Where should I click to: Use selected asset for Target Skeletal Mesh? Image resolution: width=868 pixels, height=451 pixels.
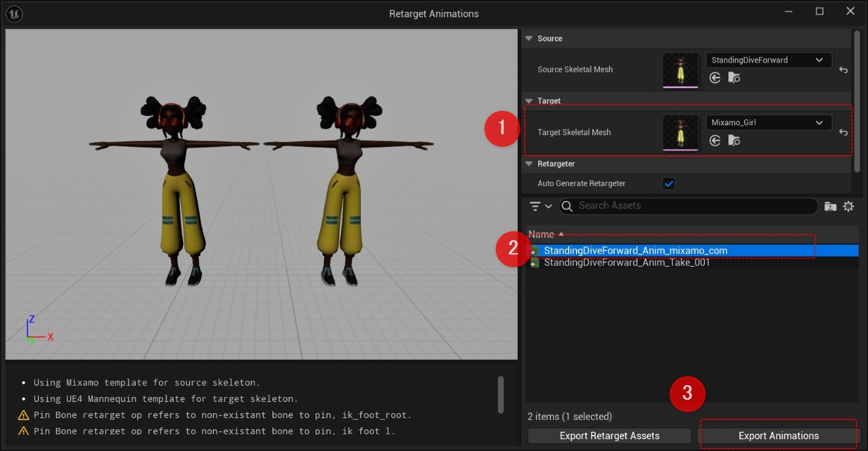click(x=715, y=141)
